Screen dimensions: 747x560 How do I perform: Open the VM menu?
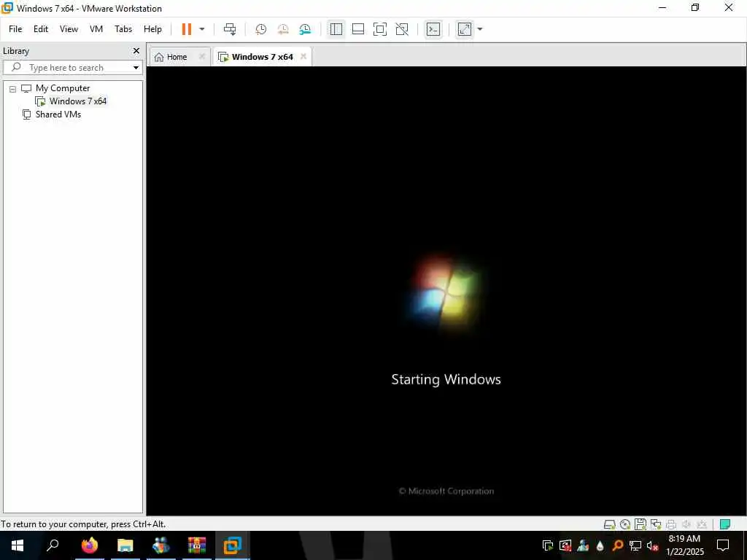click(96, 29)
